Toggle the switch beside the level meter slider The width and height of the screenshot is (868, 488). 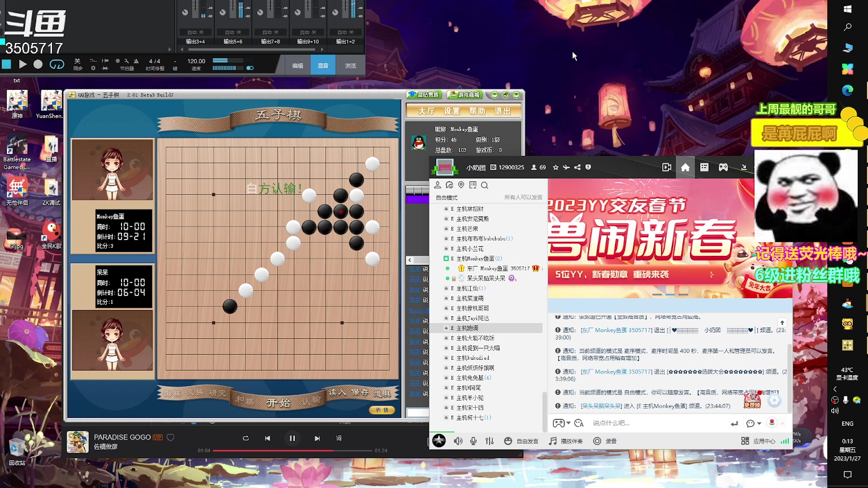[x=250, y=68]
